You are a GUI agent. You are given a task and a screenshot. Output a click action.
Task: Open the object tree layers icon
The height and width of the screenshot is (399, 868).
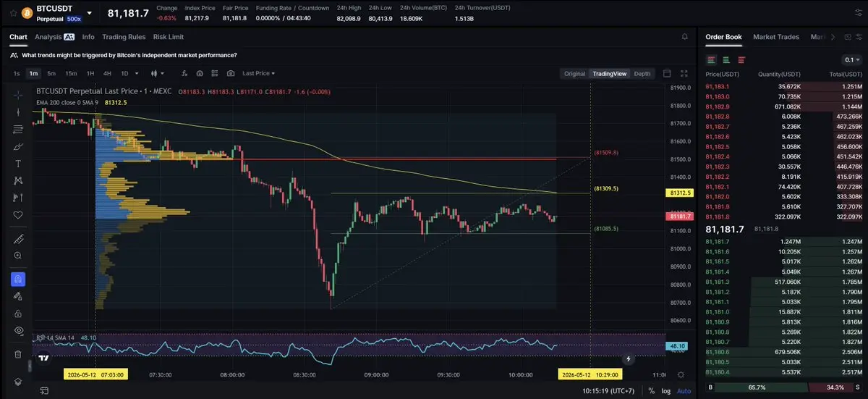[18, 382]
